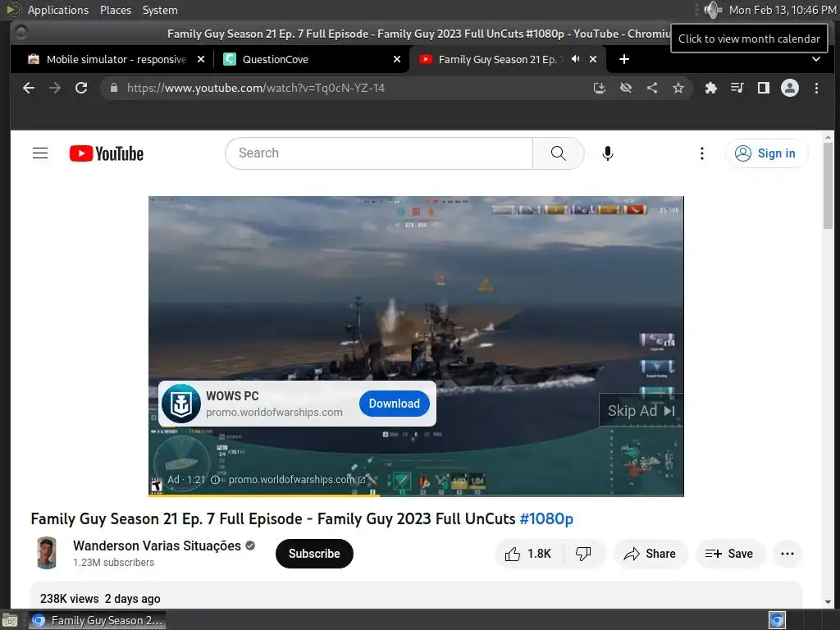
Task: Focus the YouTube Search field
Action: pyautogui.click(x=379, y=153)
